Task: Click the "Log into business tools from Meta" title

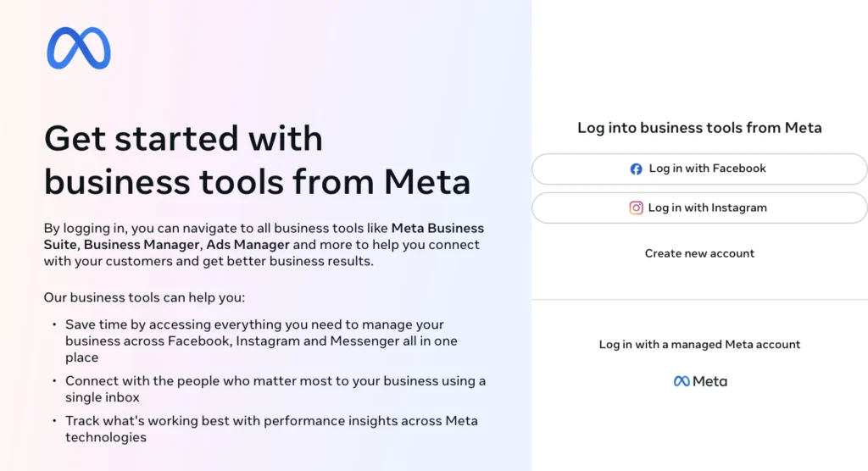Action: click(x=699, y=128)
